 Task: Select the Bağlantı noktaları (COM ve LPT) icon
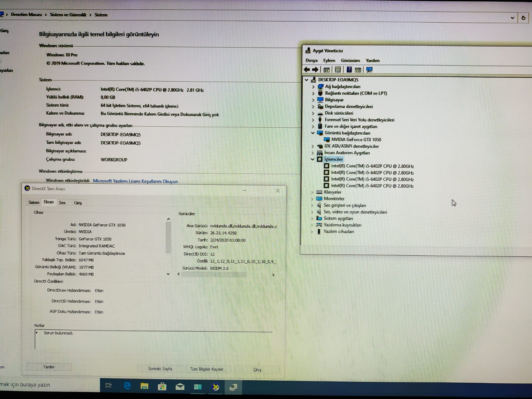[321, 93]
